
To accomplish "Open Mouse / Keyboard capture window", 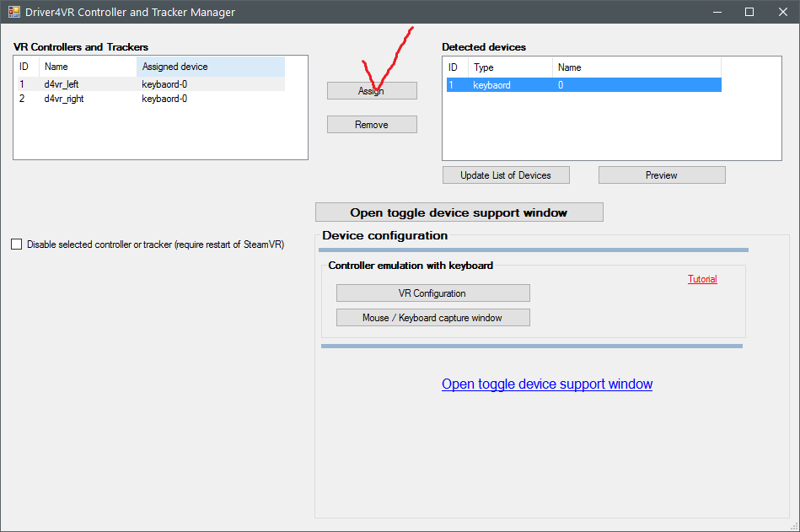I will pos(432,317).
